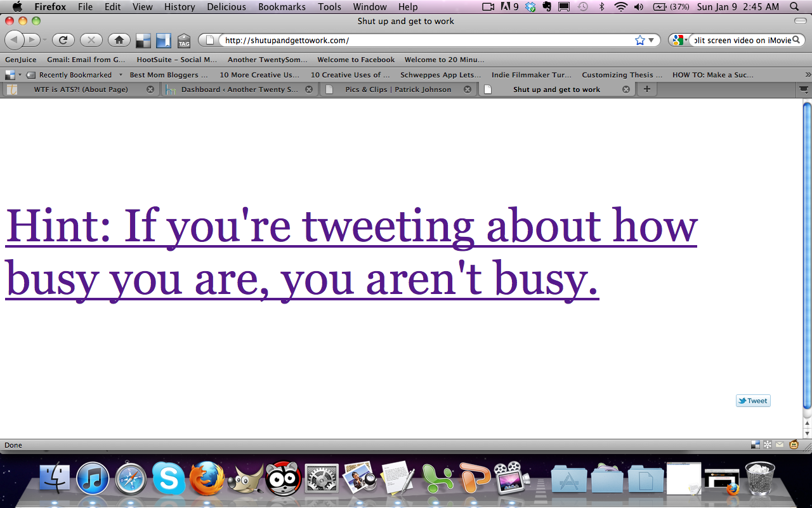Open the Bookmarks menu
Viewport: 812px width, 508px height.
pos(282,7)
